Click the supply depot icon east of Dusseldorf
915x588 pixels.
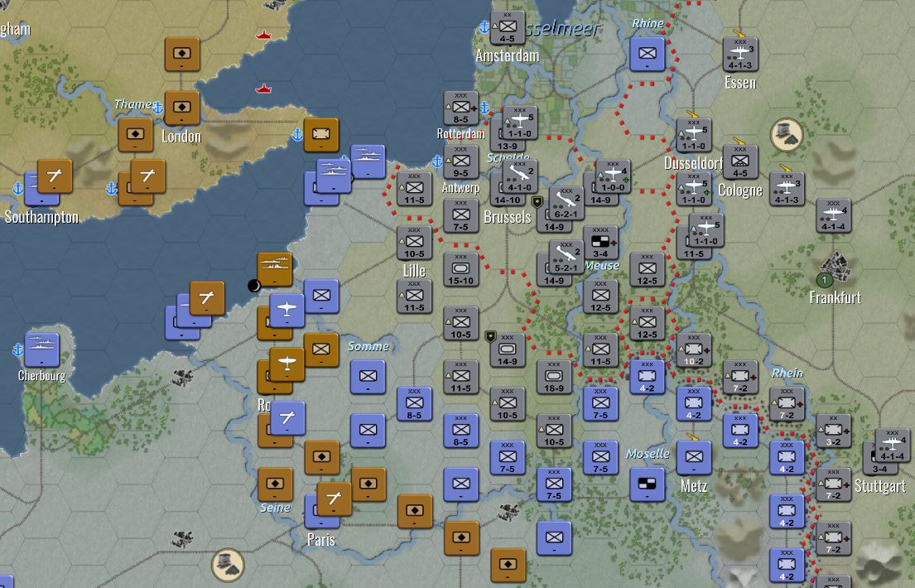coord(787,135)
